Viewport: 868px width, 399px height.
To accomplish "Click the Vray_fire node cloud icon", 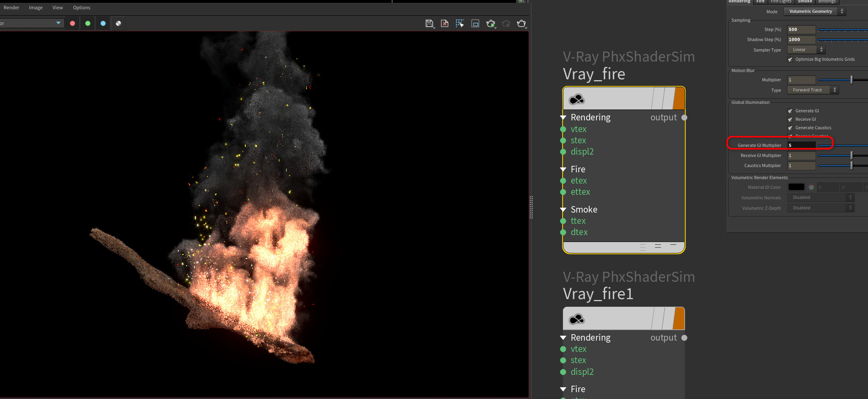I will click(x=577, y=99).
